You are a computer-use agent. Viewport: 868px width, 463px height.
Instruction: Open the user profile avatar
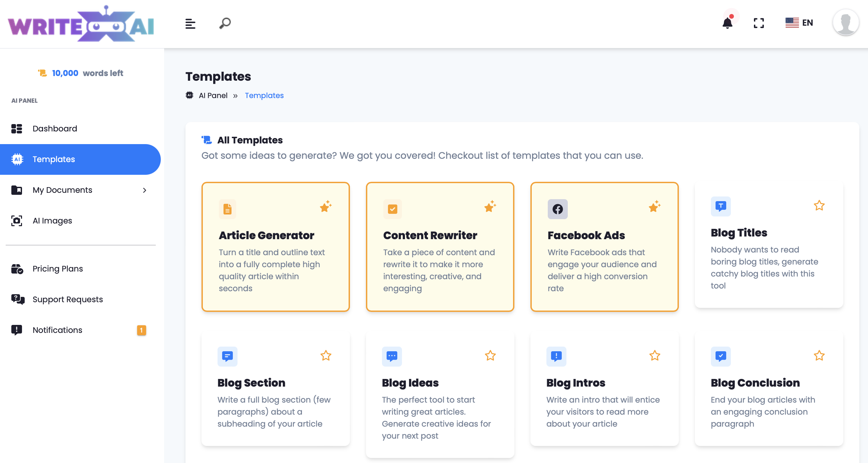tap(845, 23)
